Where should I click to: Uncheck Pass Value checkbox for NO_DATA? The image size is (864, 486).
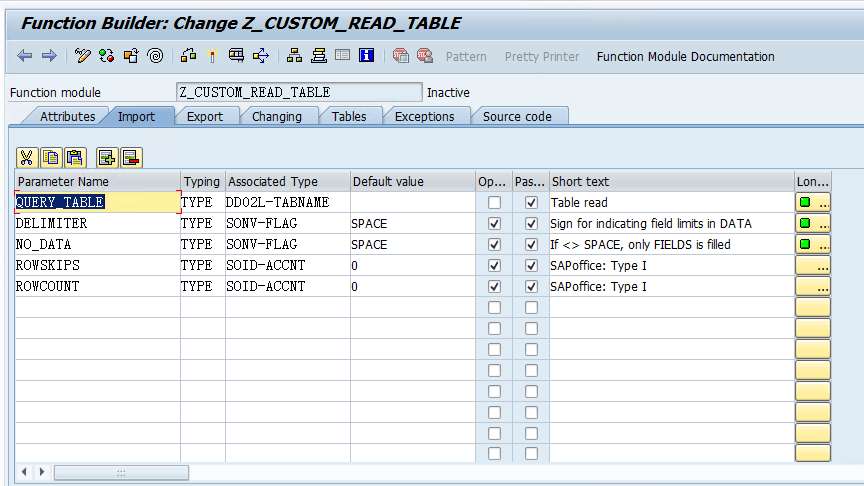click(x=531, y=244)
